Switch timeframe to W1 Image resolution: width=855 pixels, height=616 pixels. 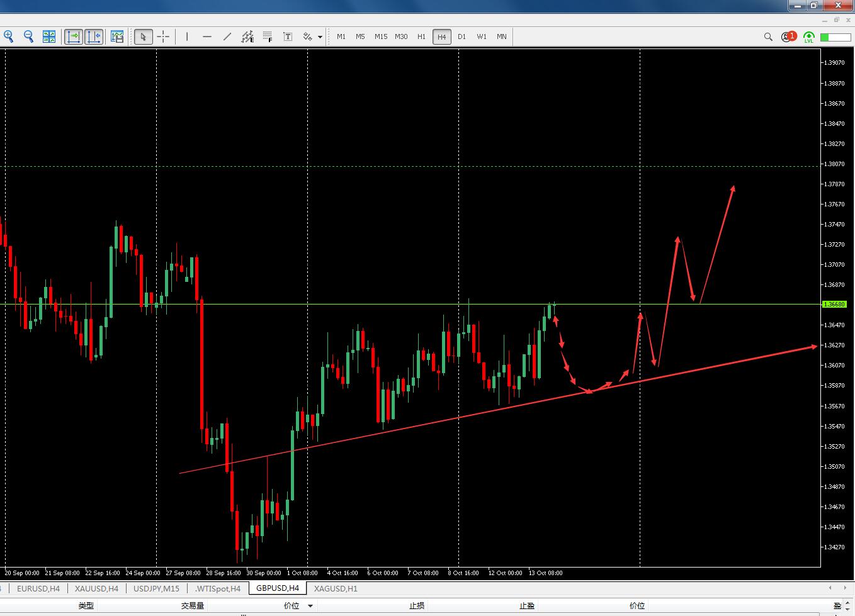pos(482,36)
